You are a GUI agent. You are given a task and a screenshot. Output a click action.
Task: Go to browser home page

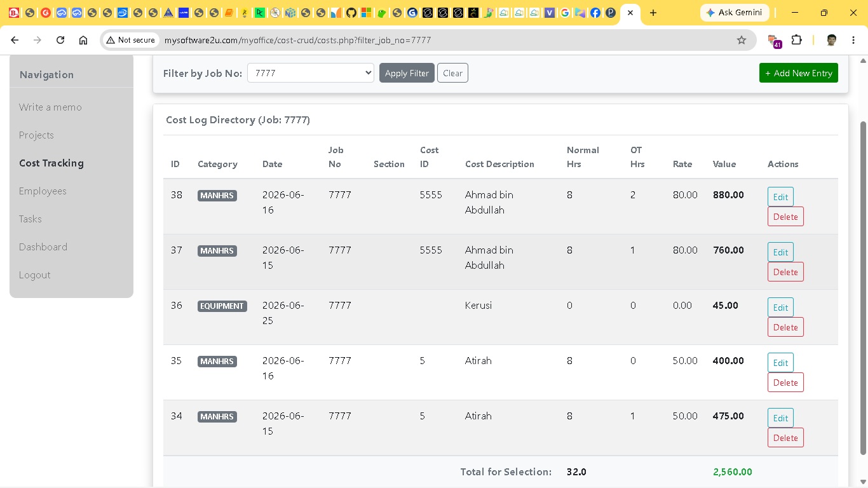point(83,40)
